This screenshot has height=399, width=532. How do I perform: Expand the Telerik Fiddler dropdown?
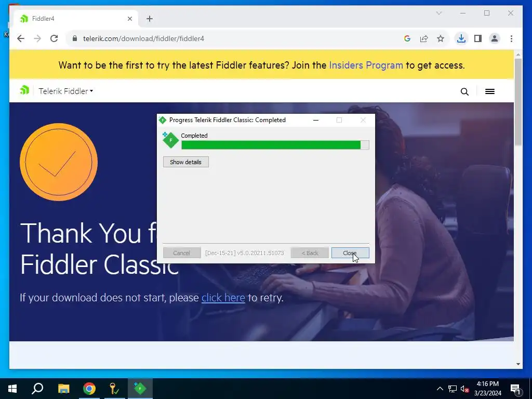coord(66,91)
